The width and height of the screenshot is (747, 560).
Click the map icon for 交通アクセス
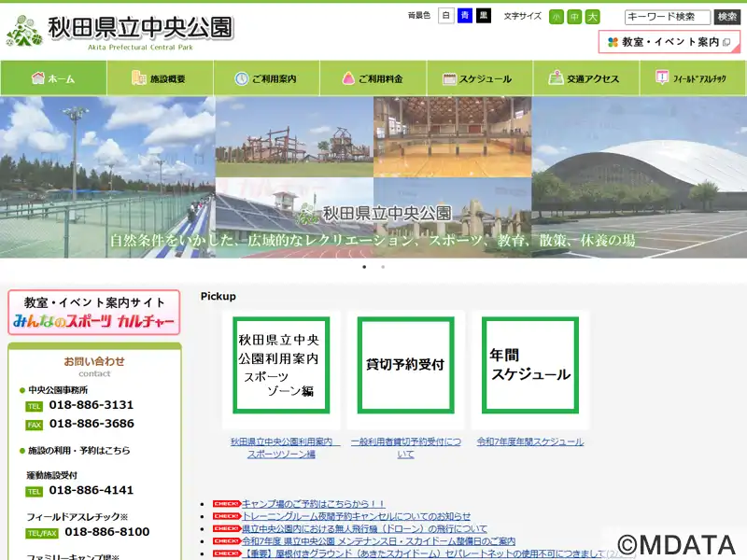point(556,77)
